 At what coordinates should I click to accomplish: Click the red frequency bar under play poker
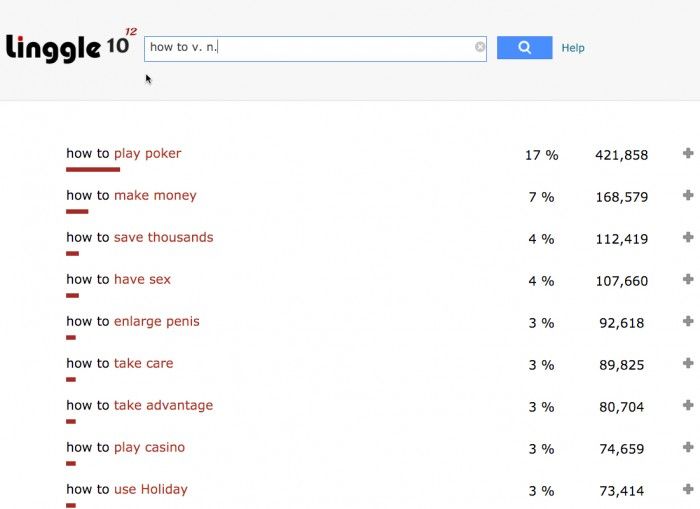click(93, 170)
